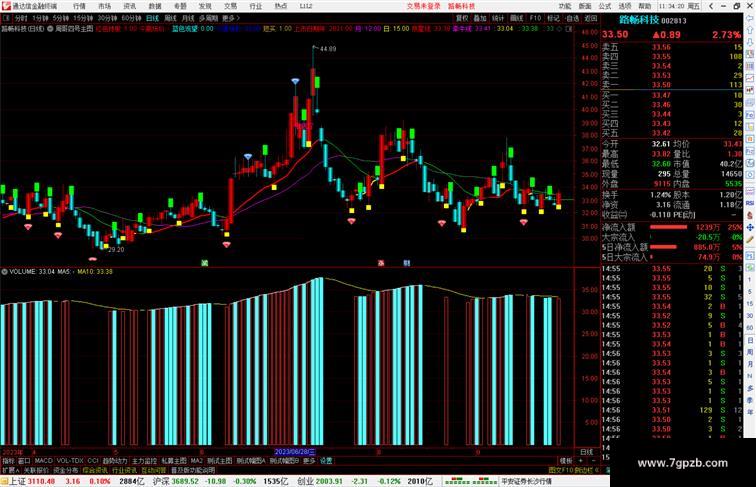Click the round icon beside VOLUME label

(4, 272)
